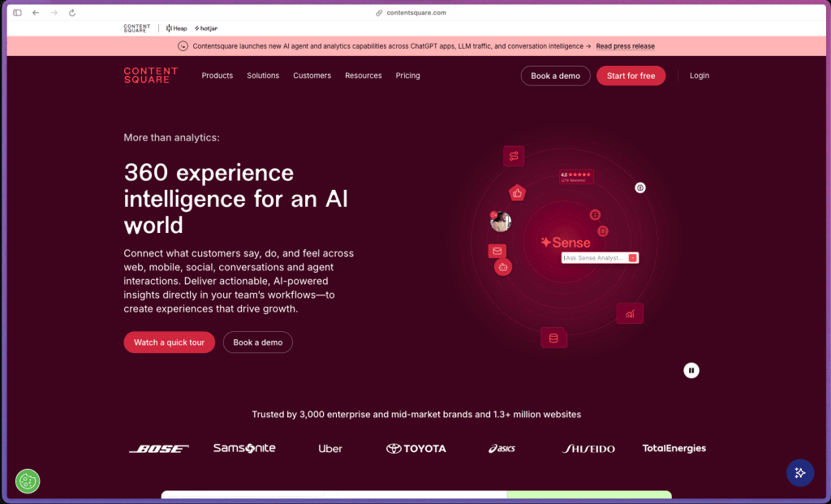This screenshot has height=504, width=831.
Task: Open the Login link
Action: (699, 75)
